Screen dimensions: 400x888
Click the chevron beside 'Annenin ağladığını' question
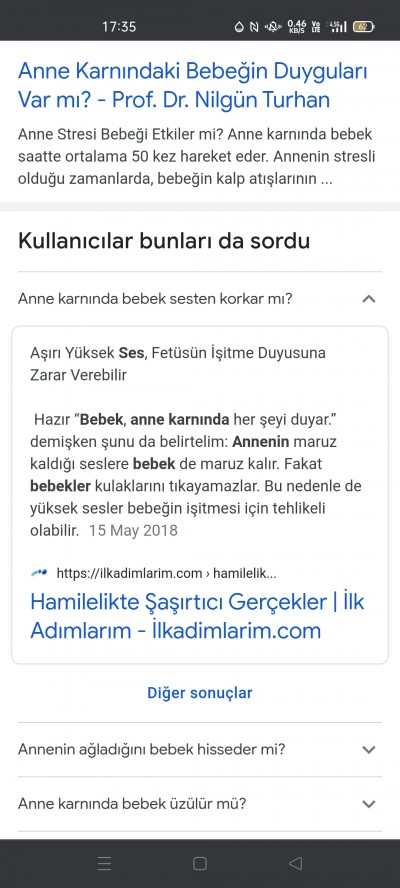tap(369, 750)
